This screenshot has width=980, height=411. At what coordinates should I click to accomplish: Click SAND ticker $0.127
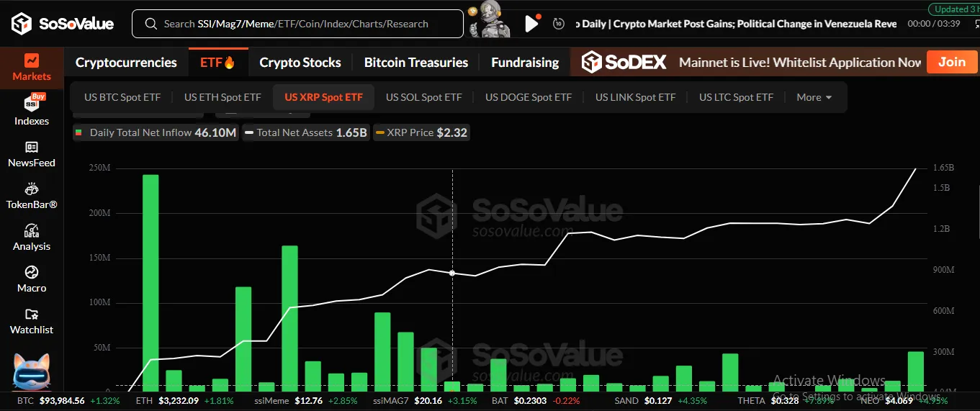(x=660, y=400)
